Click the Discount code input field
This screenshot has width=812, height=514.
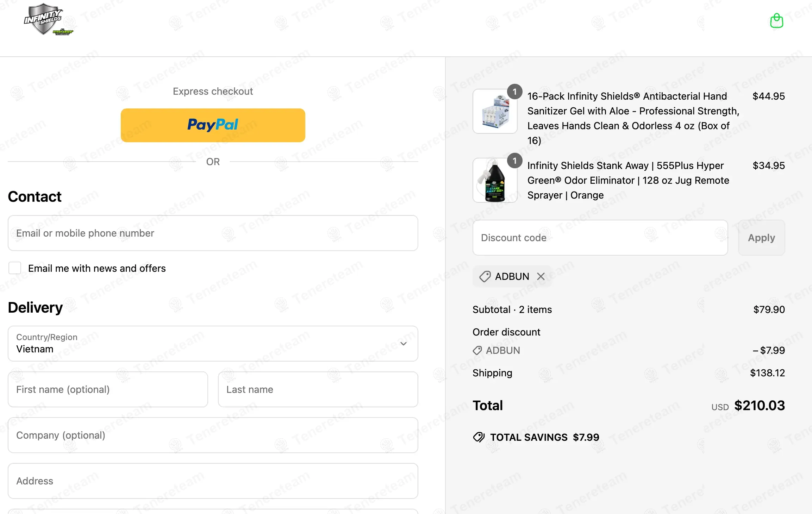click(600, 238)
